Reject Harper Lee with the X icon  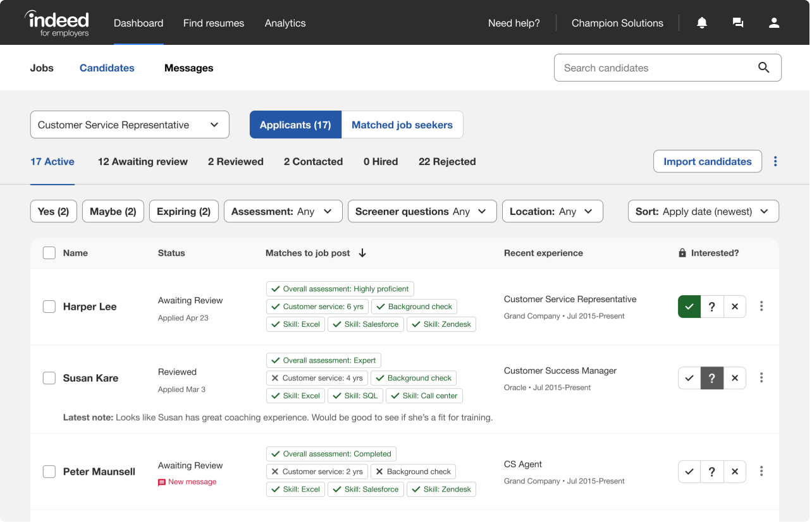(734, 307)
